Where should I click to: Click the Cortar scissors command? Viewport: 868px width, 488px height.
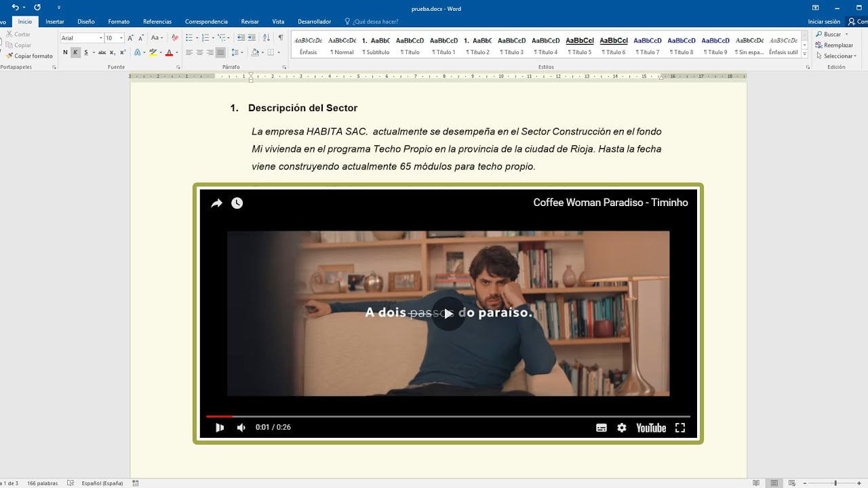pyautogui.click(x=18, y=35)
